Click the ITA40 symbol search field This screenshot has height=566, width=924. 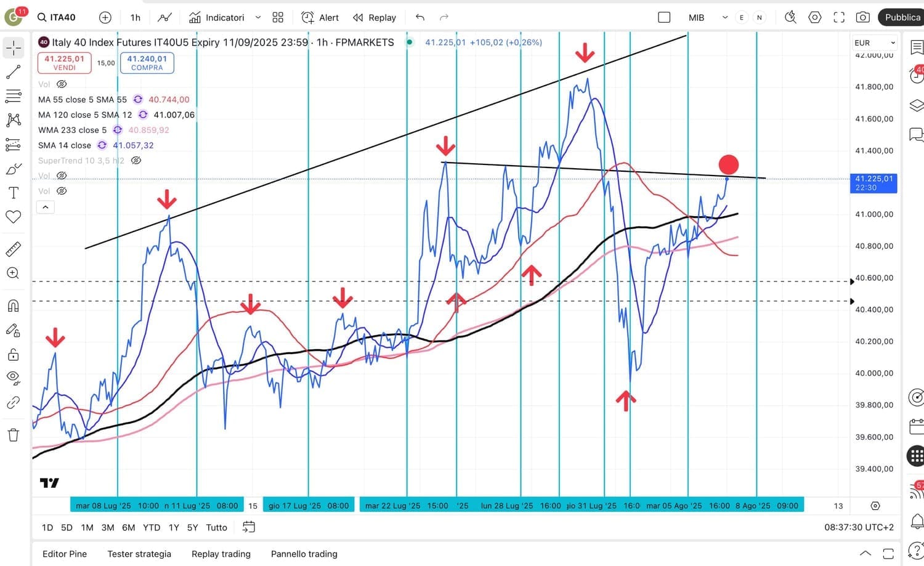(57, 17)
